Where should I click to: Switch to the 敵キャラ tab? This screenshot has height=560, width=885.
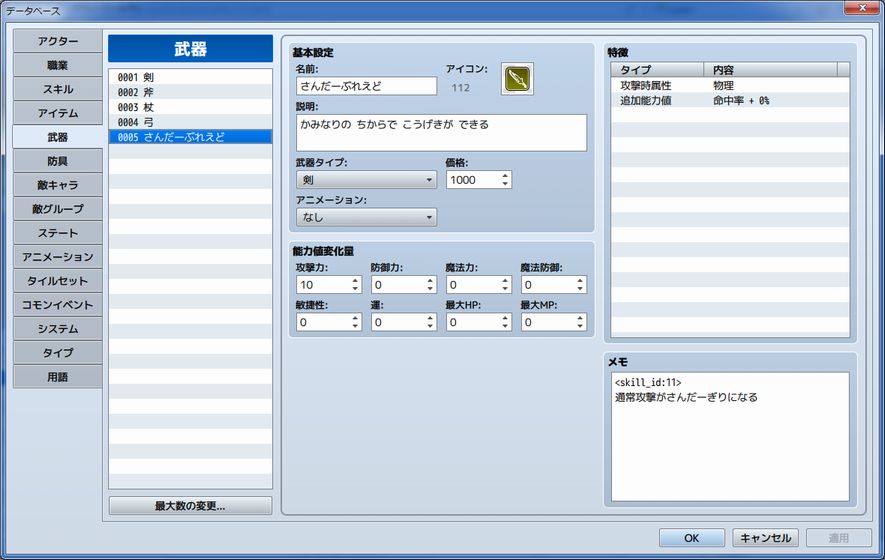click(58, 185)
